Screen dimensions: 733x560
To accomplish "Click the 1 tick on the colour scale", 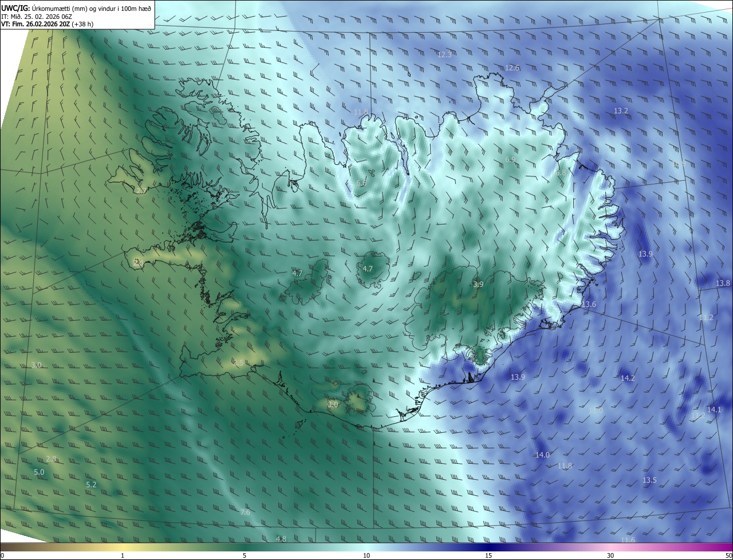I will pos(123,556).
